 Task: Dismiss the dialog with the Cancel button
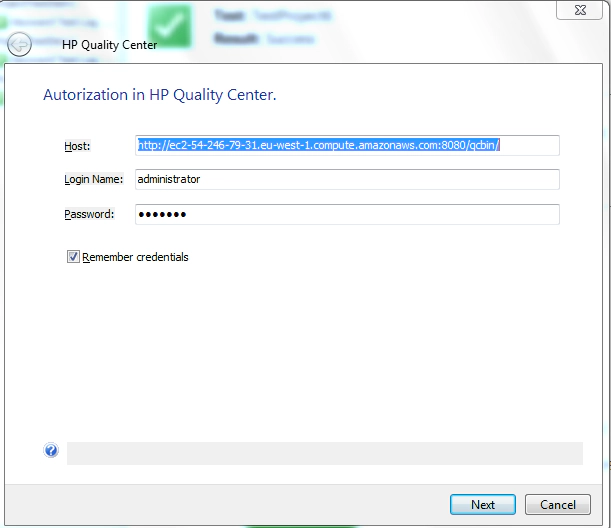[558, 505]
